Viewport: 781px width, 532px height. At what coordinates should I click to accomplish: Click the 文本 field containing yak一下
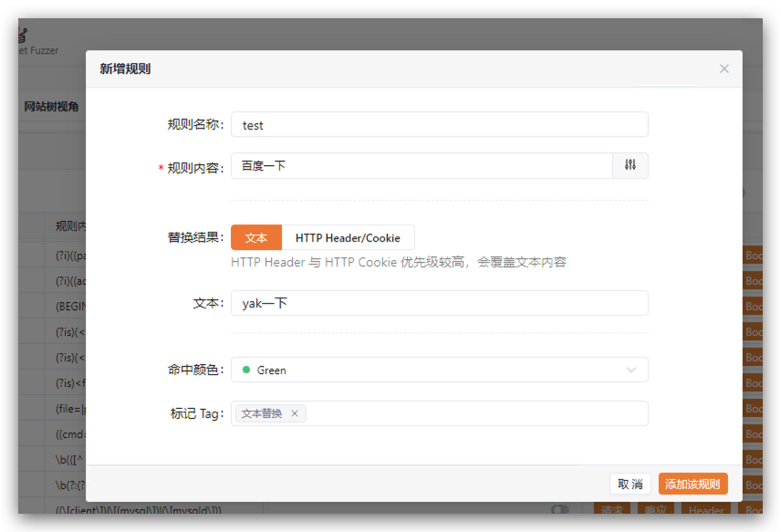pyautogui.click(x=439, y=303)
